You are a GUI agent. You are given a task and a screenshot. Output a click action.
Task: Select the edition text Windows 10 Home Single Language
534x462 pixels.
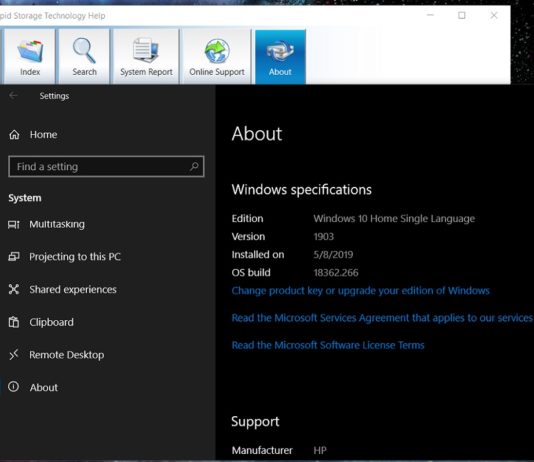(x=394, y=219)
